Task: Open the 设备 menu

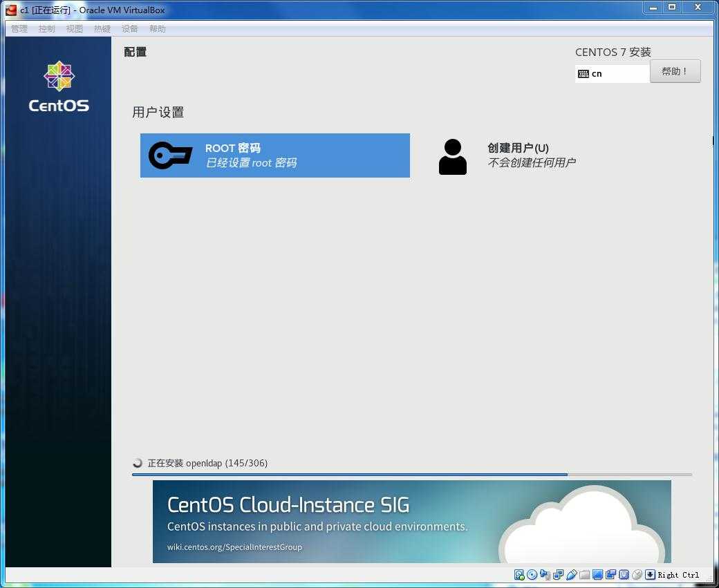Action: (x=130, y=28)
